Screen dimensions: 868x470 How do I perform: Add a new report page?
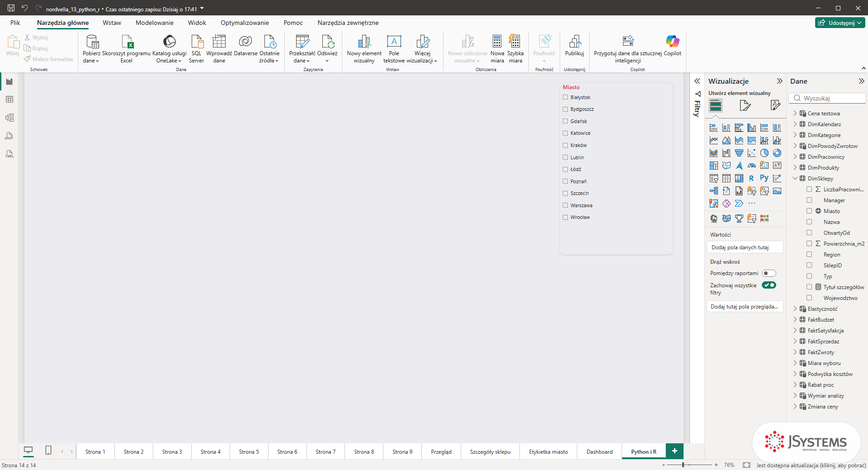(x=675, y=451)
